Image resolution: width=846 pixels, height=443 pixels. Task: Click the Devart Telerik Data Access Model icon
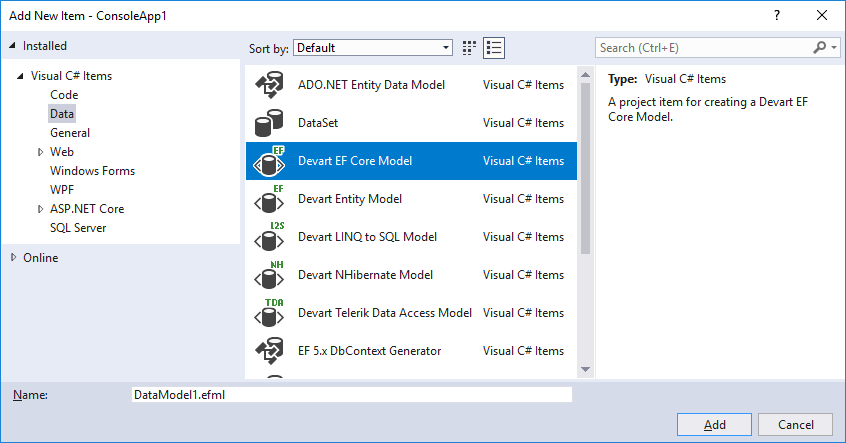269,313
